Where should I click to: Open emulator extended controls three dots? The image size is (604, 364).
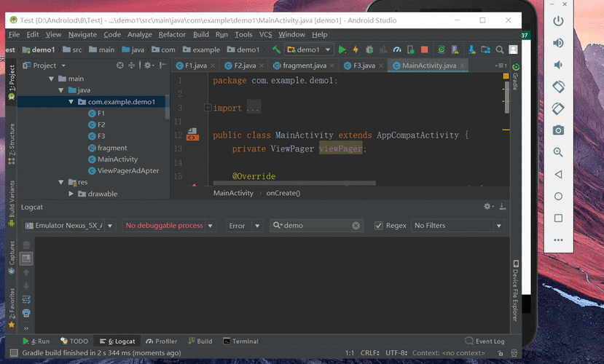coord(558,240)
